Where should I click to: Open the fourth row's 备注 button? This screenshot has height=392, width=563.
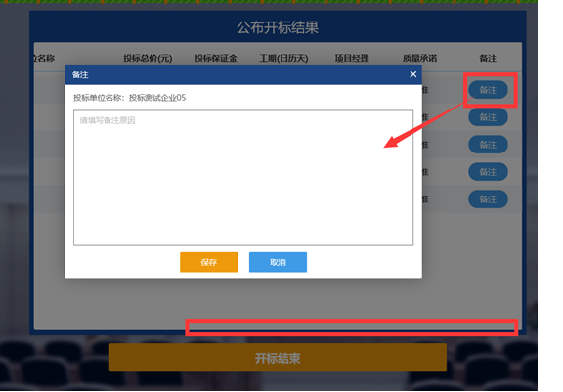488,172
